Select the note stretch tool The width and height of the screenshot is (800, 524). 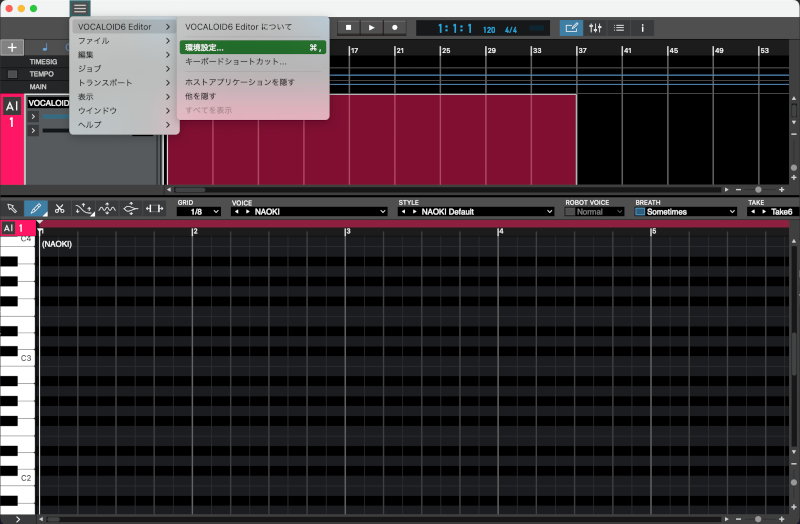(x=154, y=208)
